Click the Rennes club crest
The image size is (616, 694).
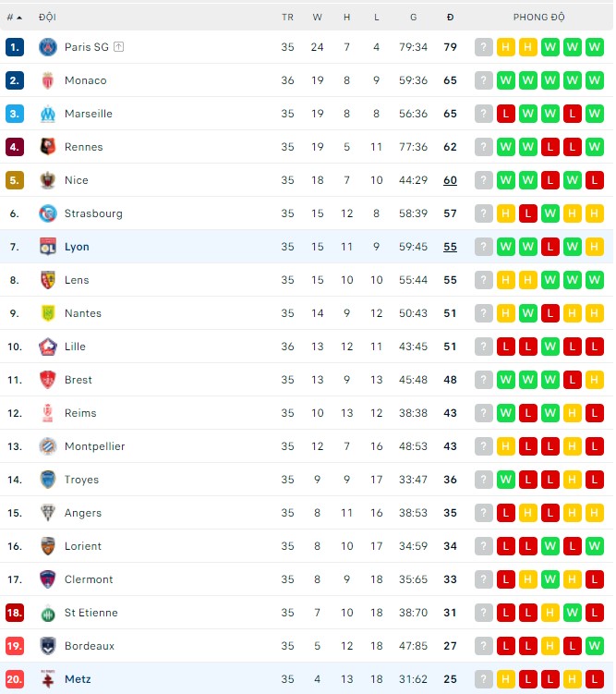coord(48,147)
